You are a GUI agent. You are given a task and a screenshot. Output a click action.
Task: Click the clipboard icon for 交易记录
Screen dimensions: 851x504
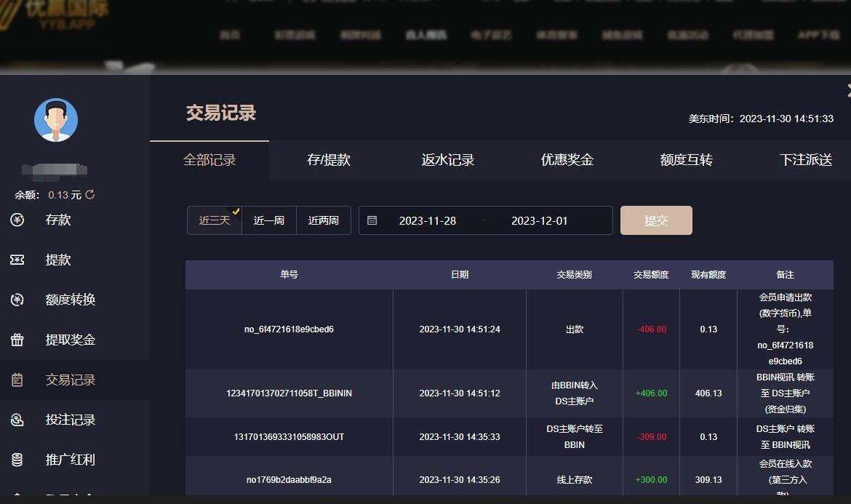(17, 380)
